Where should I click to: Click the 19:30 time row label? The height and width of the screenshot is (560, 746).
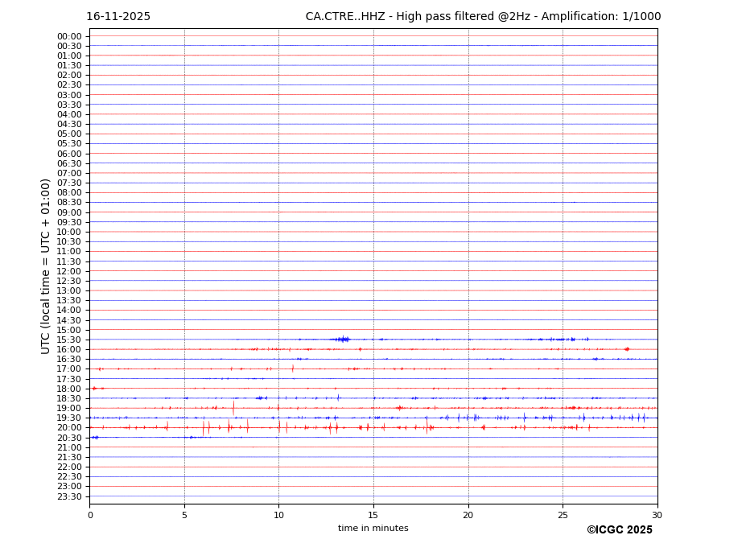[69, 418]
